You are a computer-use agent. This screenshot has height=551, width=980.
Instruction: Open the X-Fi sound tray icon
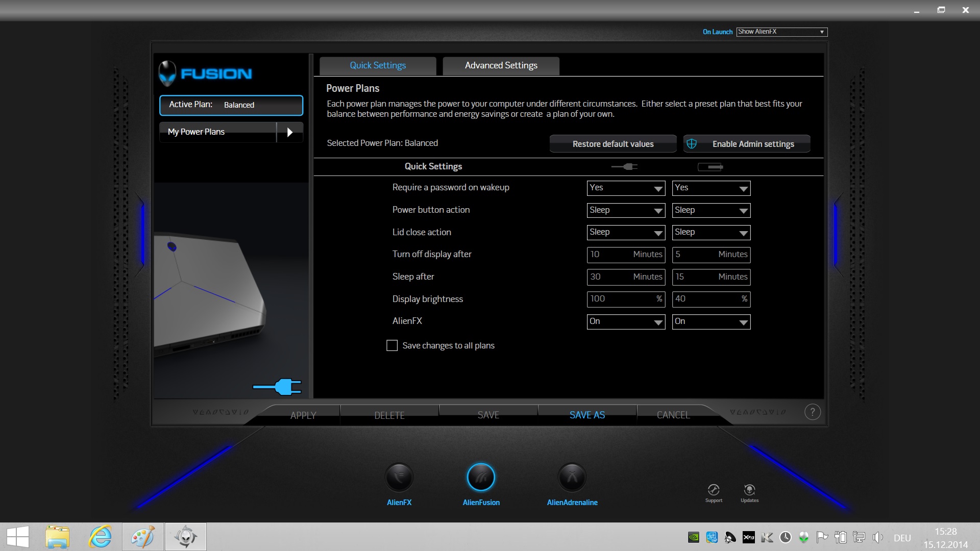click(x=749, y=537)
